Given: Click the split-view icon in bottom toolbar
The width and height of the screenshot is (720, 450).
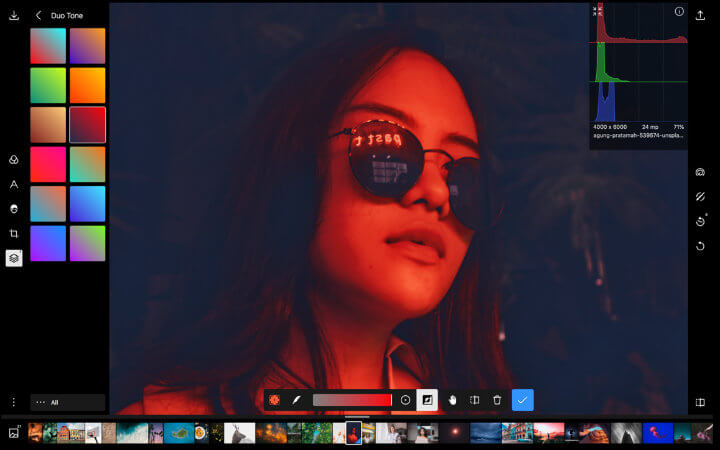Looking at the screenshot, I should click(475, 400).
